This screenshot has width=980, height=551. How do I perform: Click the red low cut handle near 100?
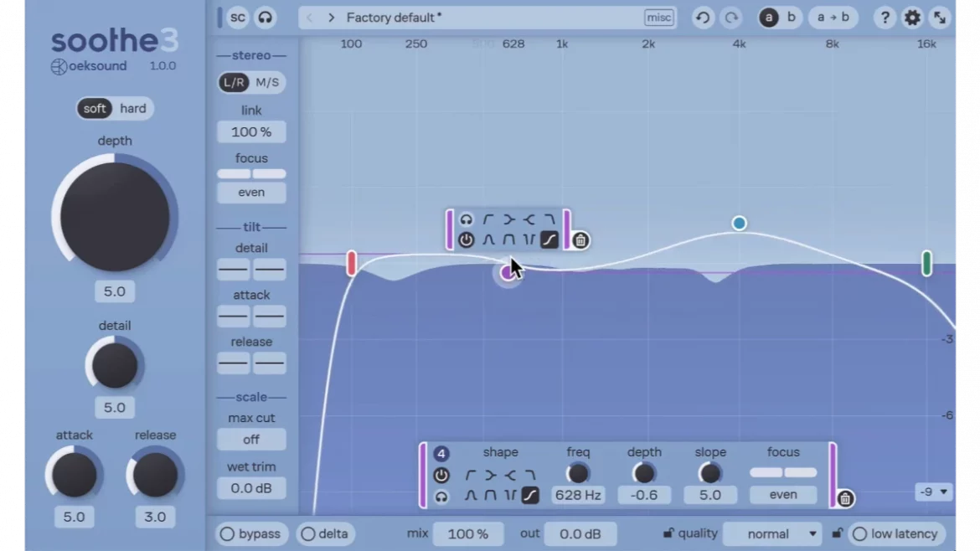[351, 263]
